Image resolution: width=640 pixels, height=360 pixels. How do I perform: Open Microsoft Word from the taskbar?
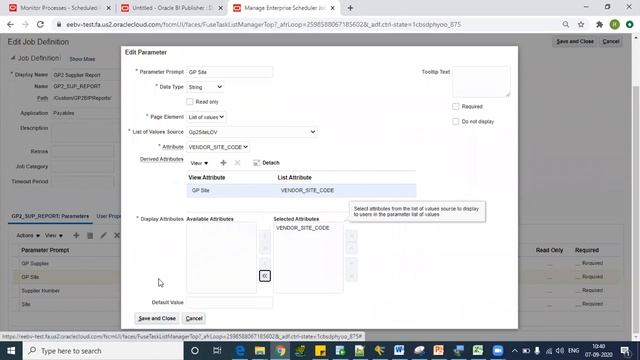[x=399, y=351]
